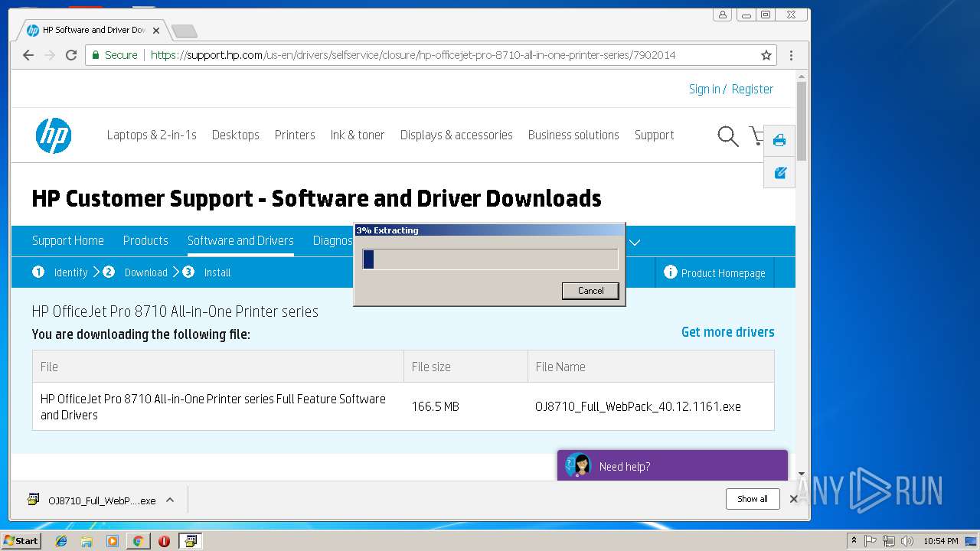
Task: Open a new browser tab
Action: point(185,31)
